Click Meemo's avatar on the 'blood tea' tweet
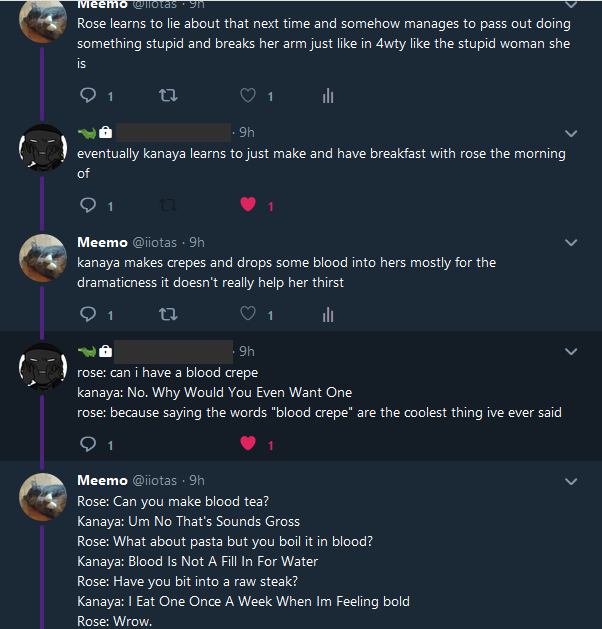 (x=44, y=498)
